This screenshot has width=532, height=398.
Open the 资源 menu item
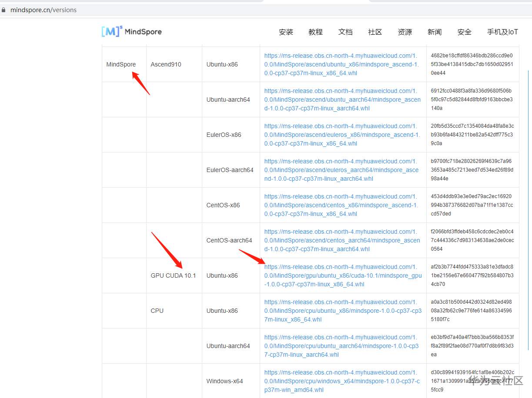point(405,32)
